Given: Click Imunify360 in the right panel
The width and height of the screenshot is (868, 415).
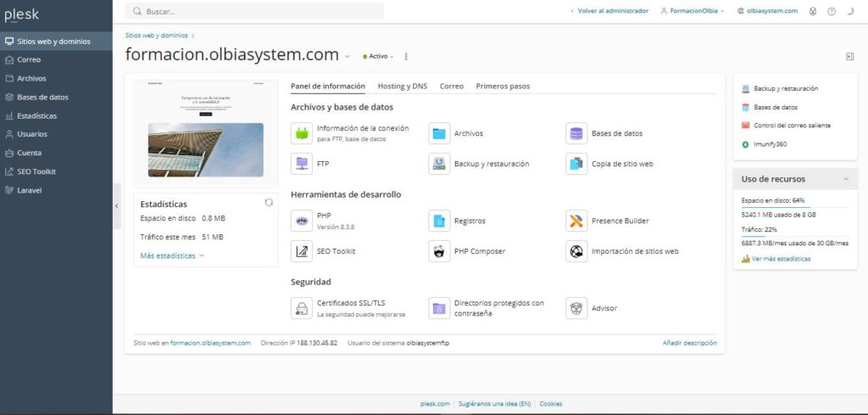Looking at the screenshot, I should click(770, 144).
